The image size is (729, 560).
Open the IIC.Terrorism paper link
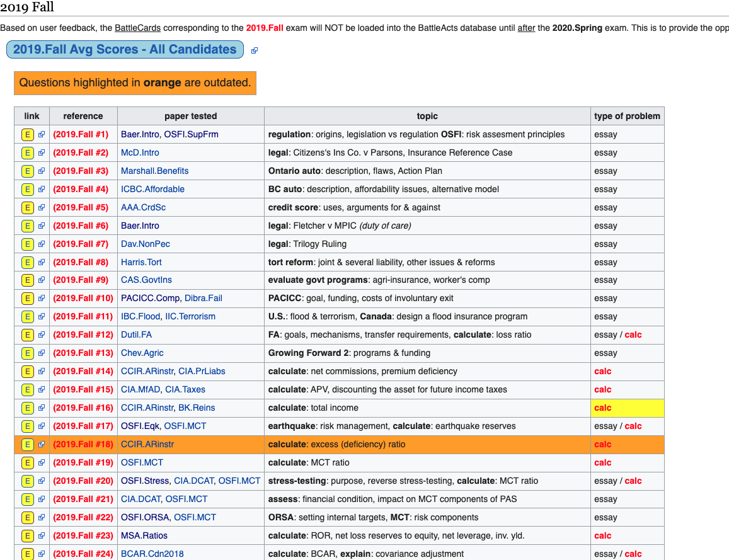[x=190, y=316]
